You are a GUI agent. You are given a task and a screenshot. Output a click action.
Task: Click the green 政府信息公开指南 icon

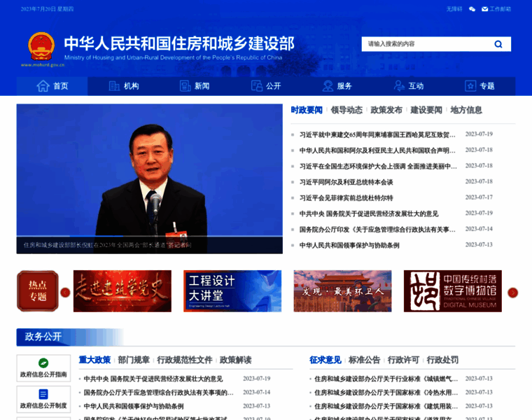43,363
